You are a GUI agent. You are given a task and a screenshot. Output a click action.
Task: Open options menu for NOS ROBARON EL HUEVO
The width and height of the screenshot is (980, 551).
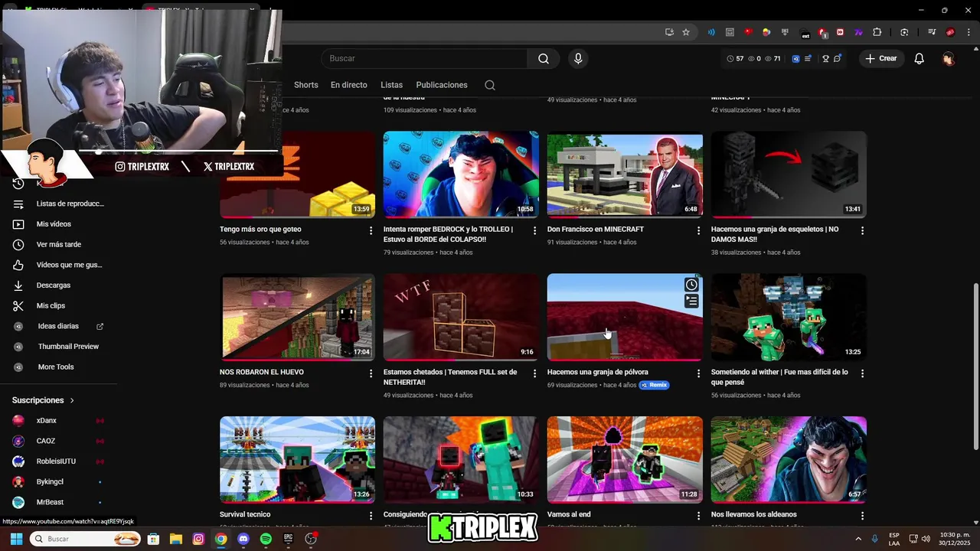[371, 373]
